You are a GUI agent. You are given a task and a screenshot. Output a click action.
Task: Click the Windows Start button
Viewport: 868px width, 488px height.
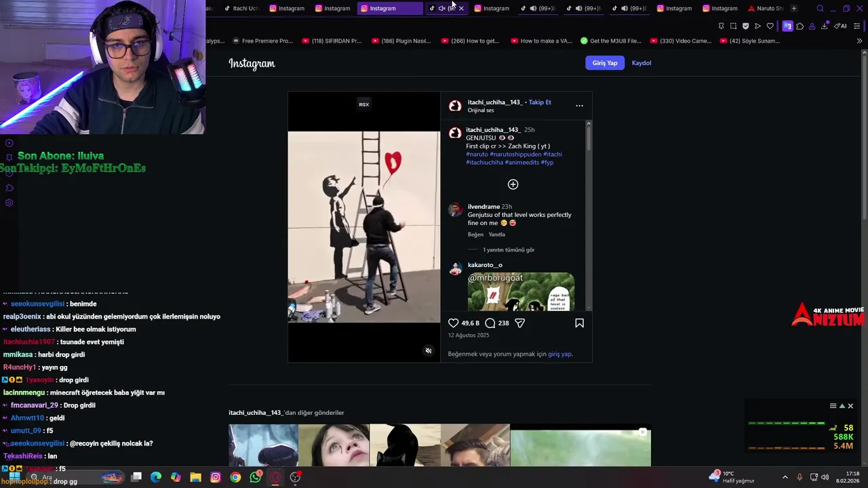point(14,477)
